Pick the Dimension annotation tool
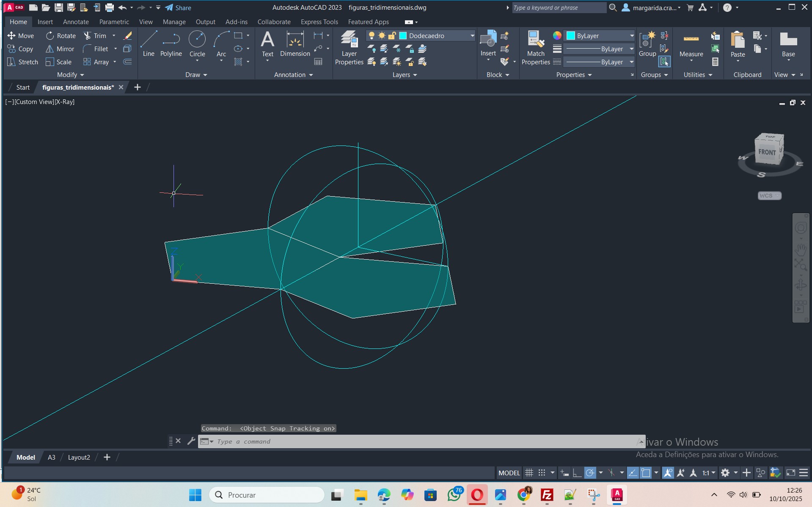Screen dimensions: 812x507 (x=295, y=44)
